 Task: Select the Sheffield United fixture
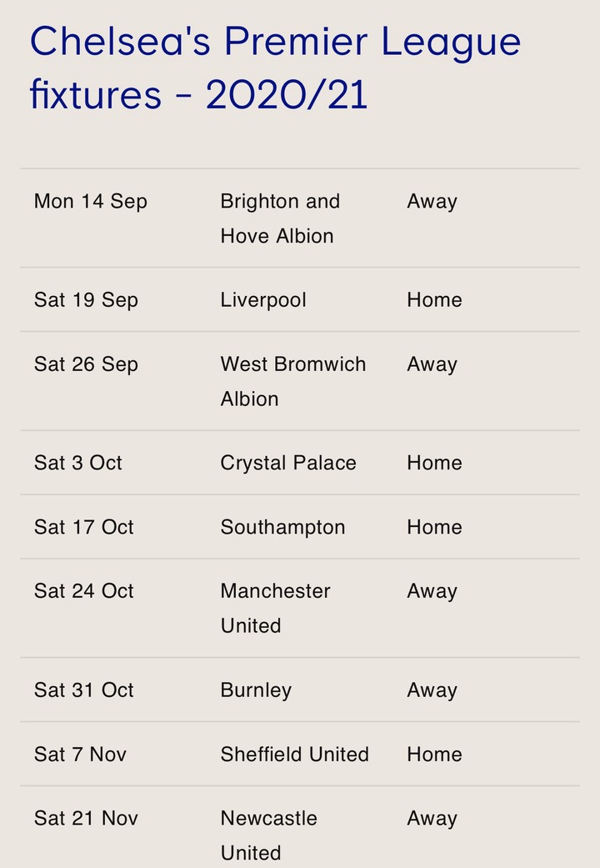[x=294, y=755]
